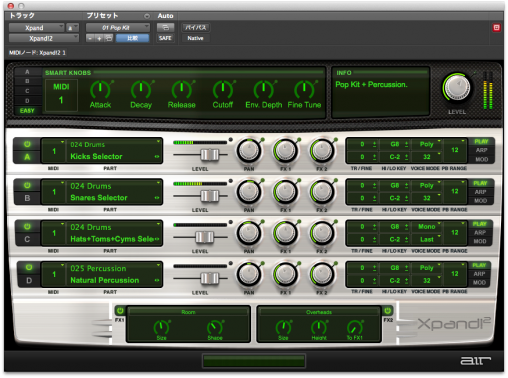This screenshot has width=508, height=378.
Task: Click the PAN knob for part B
Action: click(249, 192)
